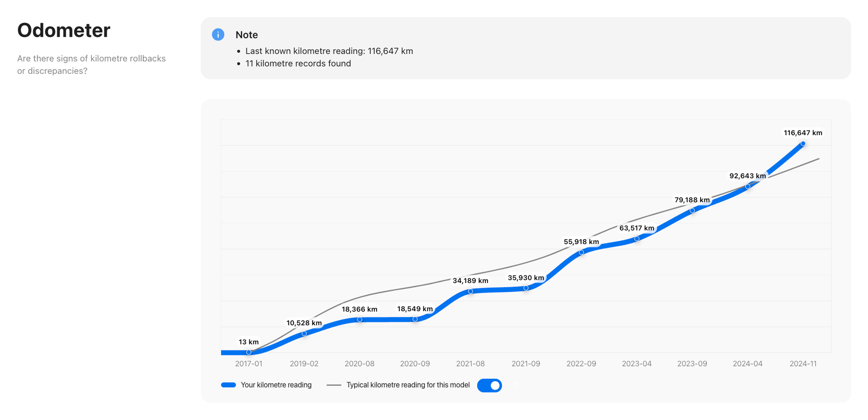Select the 13 km data point
The image size is (868, 420).
pyautogui.click(x=249, y=352)
